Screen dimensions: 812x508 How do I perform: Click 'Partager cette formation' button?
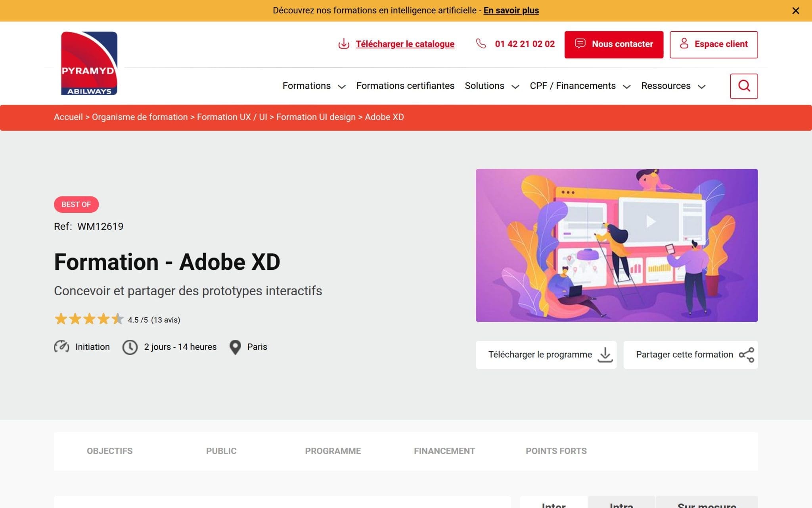pyautogui.click(x=691, y=355)
